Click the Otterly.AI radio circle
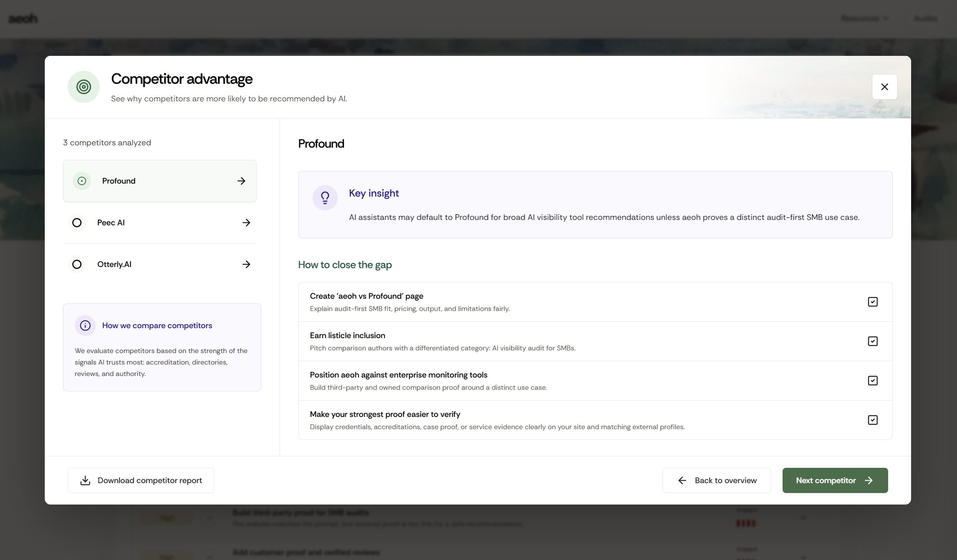The image size is (957, 560). point(77,264)
